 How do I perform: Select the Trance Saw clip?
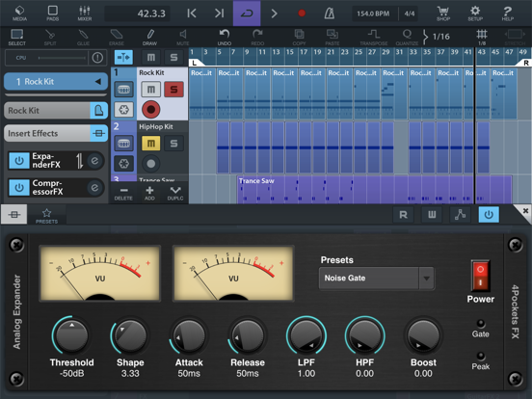click(375, 189)
